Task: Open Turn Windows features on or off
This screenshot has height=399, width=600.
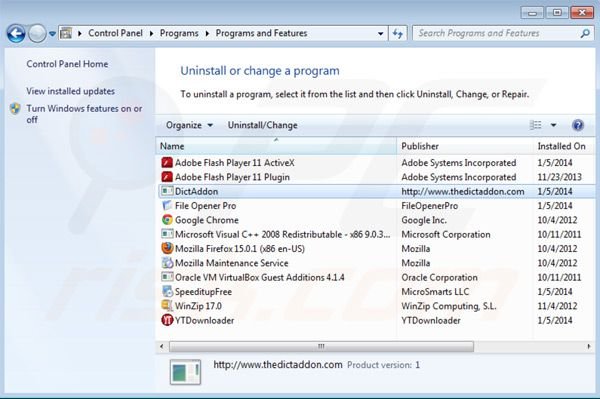Action: (x=84, y=114)
